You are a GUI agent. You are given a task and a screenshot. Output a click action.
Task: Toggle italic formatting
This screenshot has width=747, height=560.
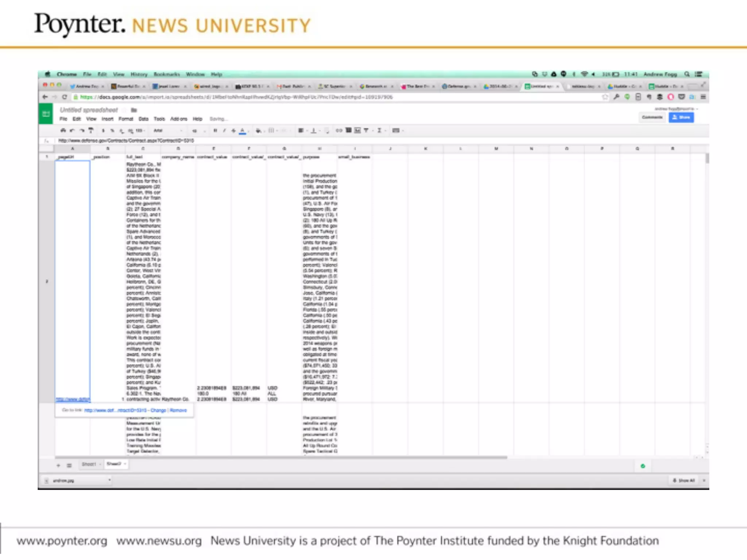(x=224, y=131)
